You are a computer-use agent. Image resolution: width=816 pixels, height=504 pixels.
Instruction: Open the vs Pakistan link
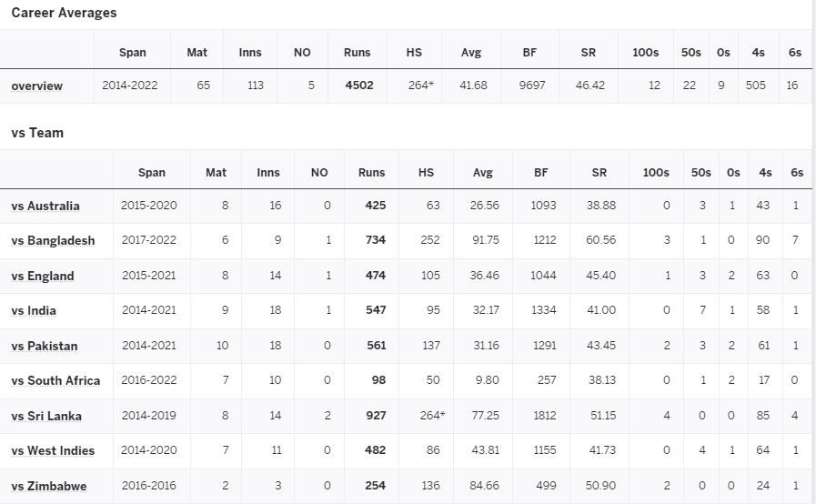click(45, 347)
